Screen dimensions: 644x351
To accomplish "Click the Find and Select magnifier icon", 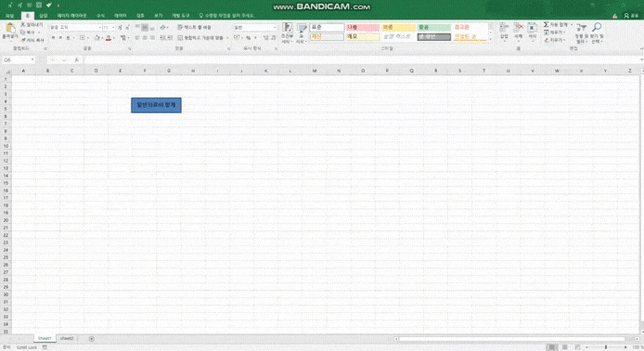I will click(597, 28).
